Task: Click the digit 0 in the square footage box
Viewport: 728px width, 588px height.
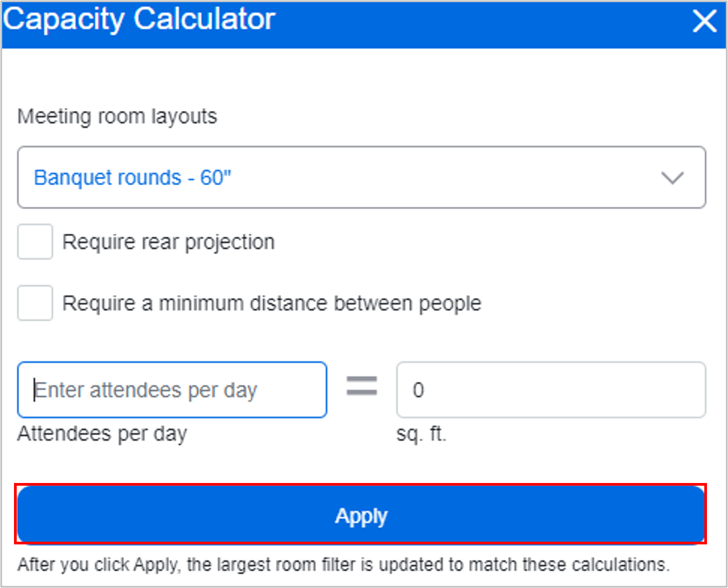Action: [x=418, y=390]
